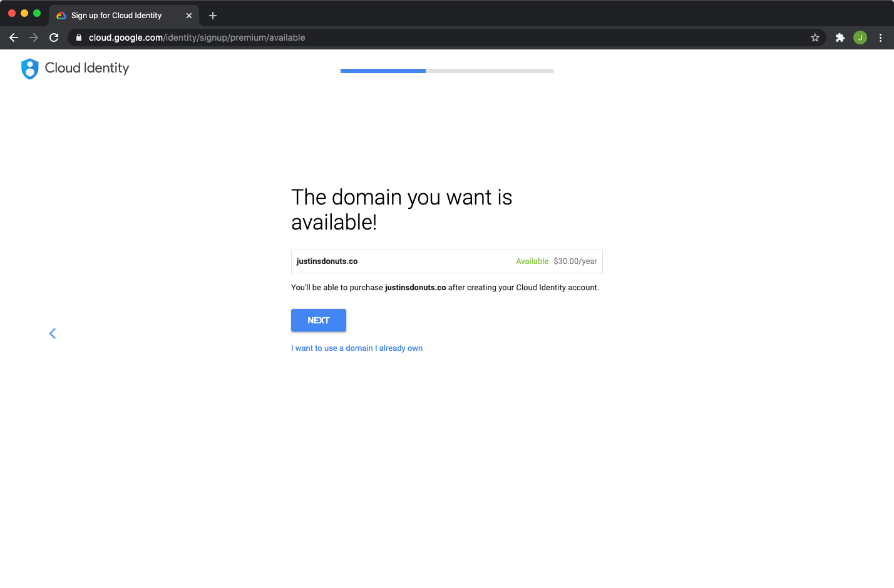Close the Sign up for Cloud Identity tab
Viewport: 894px width, 588px height.
click(189, 16)
